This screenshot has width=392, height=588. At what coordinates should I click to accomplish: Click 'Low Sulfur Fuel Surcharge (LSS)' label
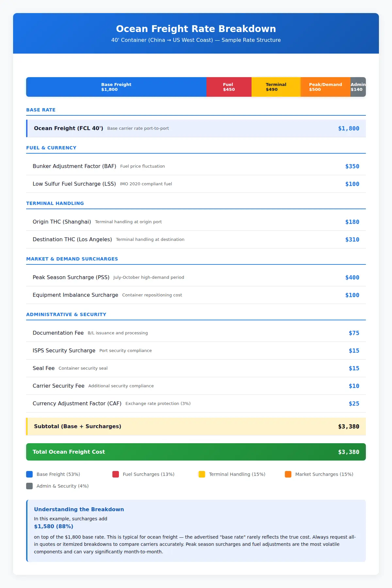74,184
